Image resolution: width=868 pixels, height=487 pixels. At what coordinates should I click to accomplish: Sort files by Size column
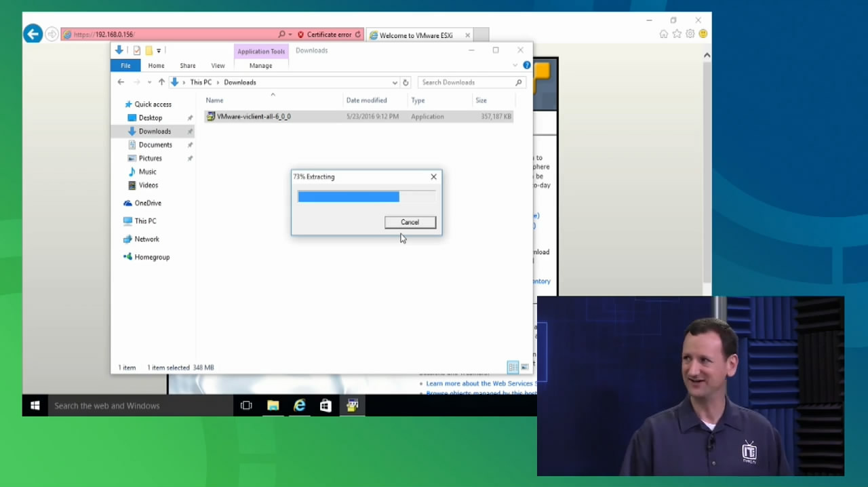tap(481, 100)
